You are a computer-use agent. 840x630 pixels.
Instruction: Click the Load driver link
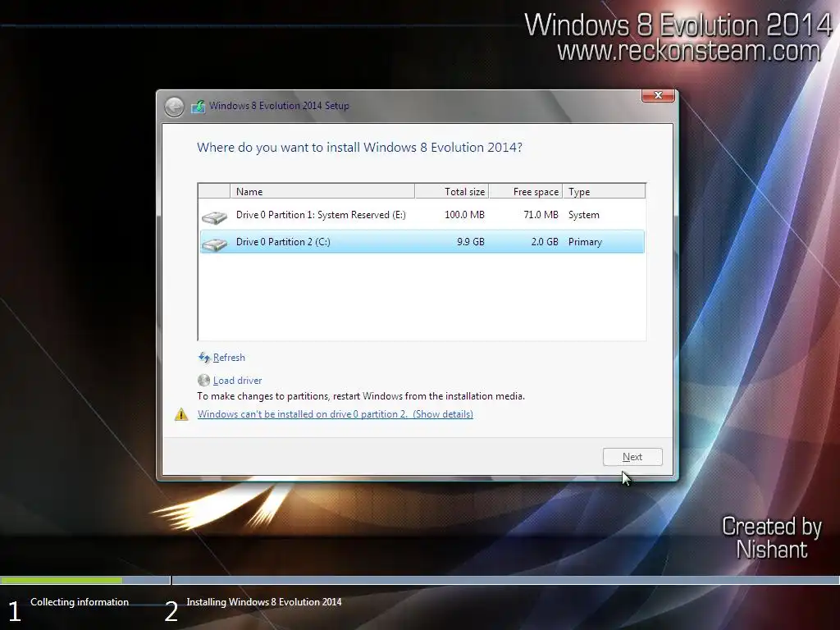(x=237, y=381)
